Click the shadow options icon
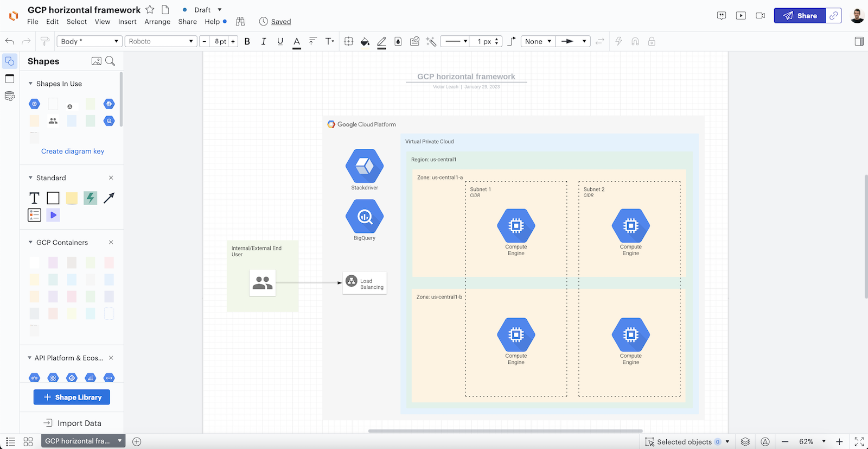The image size is (868, 449). [x=398, y=41]
